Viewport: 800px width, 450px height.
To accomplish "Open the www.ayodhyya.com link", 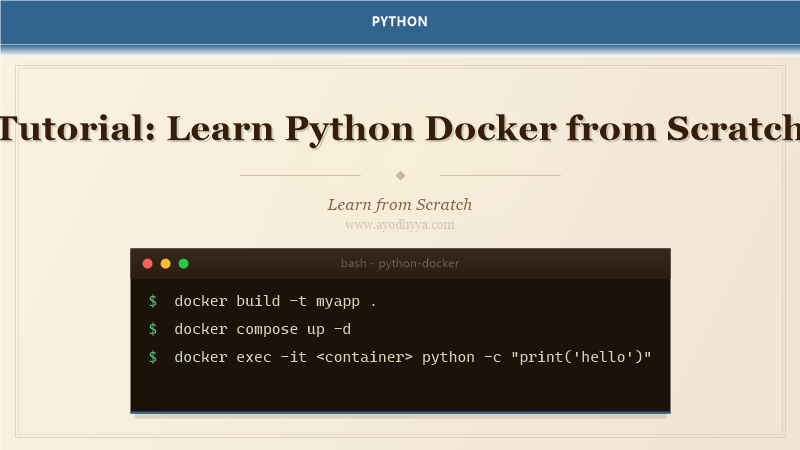I will [400, 224].
